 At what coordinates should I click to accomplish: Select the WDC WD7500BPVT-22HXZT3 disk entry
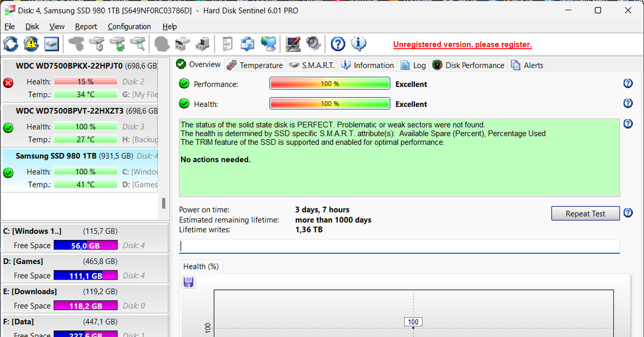pos(79,125)
